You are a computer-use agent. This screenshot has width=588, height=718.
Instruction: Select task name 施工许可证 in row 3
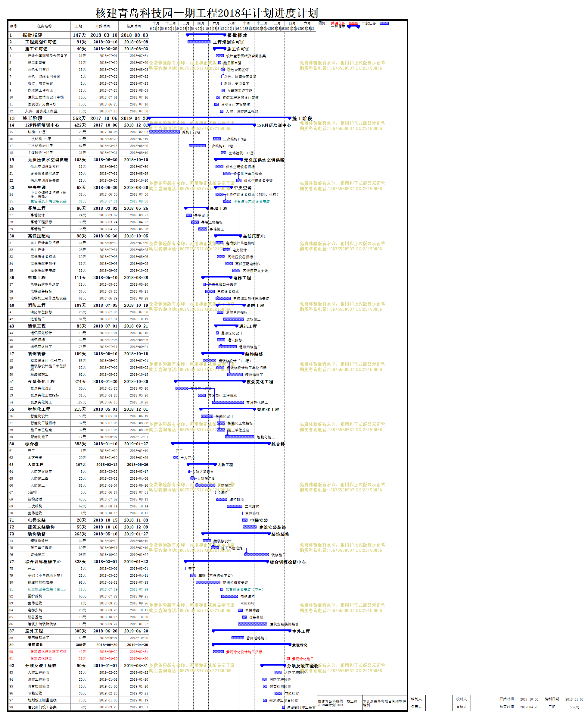(x=36, y=49)
